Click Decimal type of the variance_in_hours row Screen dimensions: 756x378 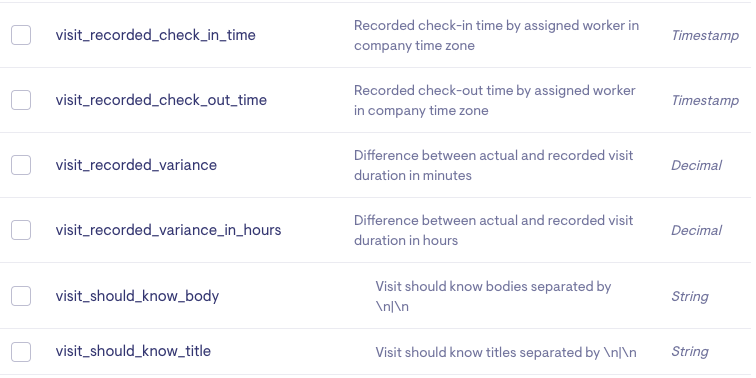pyautogui.click(x=696, y=230)
